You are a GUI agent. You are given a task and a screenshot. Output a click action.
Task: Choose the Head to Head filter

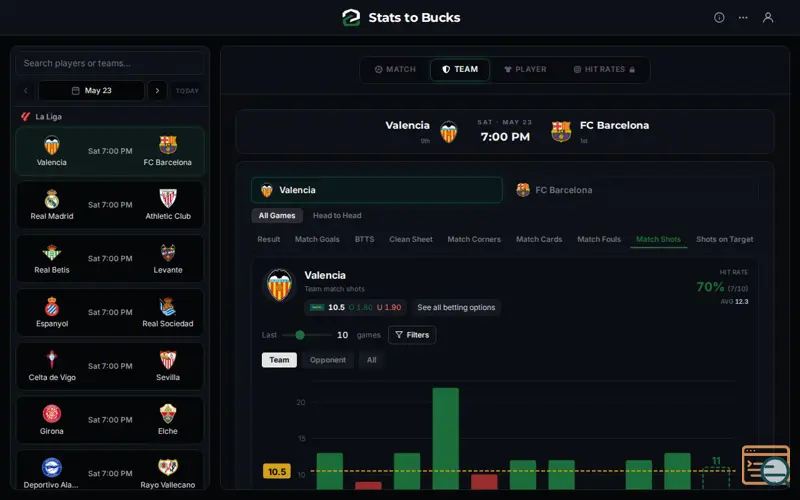[337, 215]
